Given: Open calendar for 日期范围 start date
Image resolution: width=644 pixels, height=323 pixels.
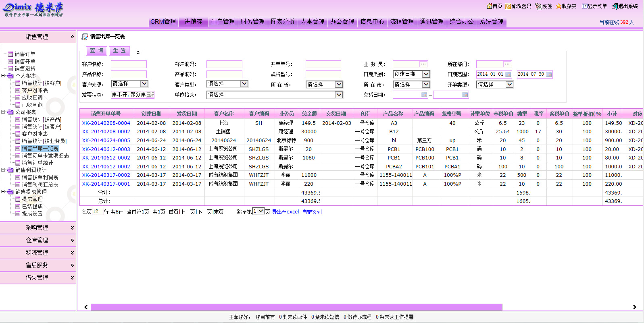Looking at the screenshot, I should (508, 75).
